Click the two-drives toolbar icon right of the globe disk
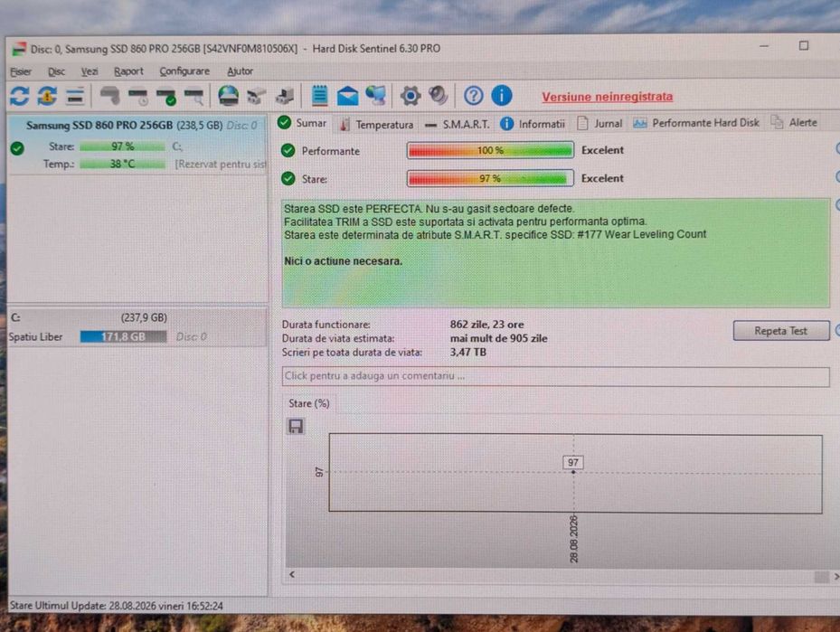The width and height of the screenshot is (840, 632). coord(257,97)
